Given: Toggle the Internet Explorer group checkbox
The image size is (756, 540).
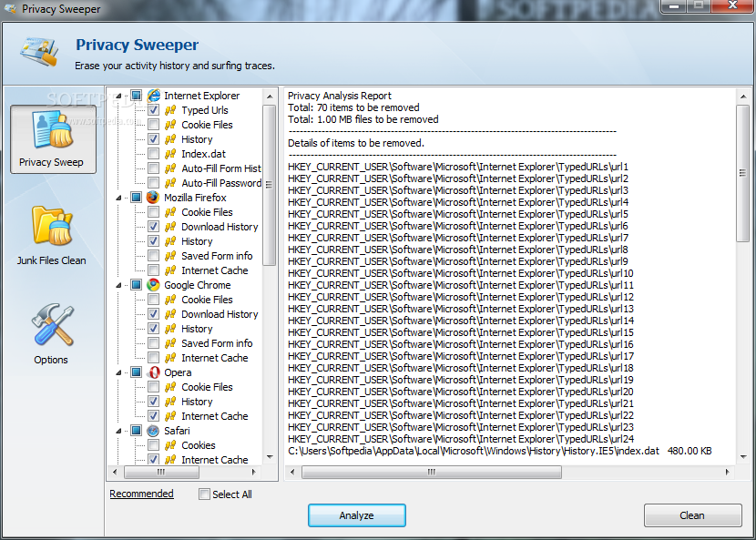Looking at the screenshot, I should point(137,96).
